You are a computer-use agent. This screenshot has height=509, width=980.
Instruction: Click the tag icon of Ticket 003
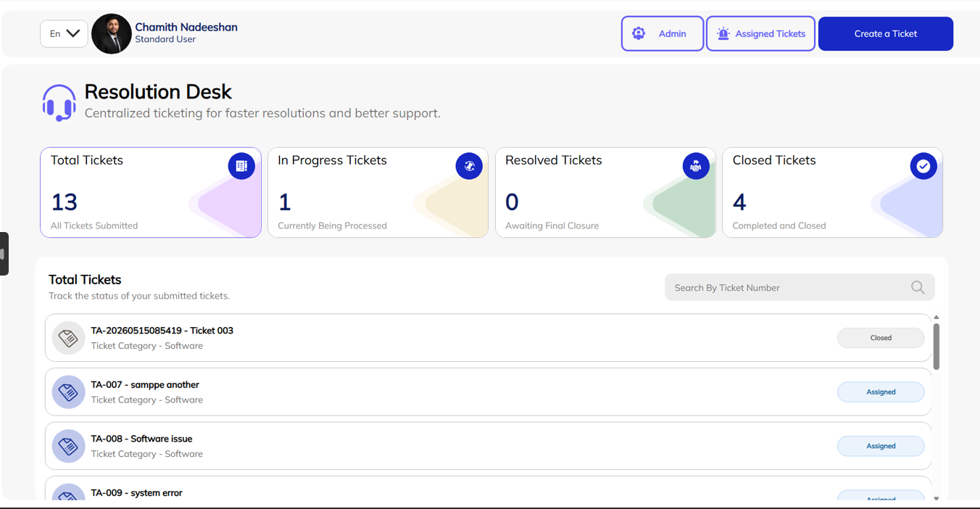(68, 338)
